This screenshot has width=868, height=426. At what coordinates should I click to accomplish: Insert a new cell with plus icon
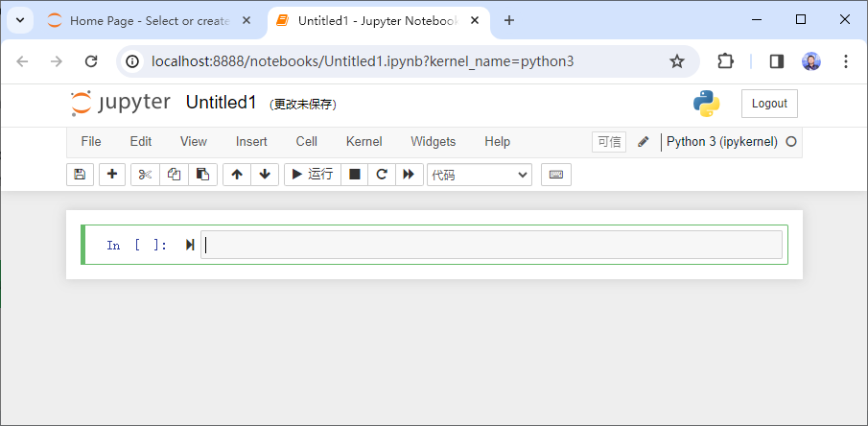tap(112, 174)
